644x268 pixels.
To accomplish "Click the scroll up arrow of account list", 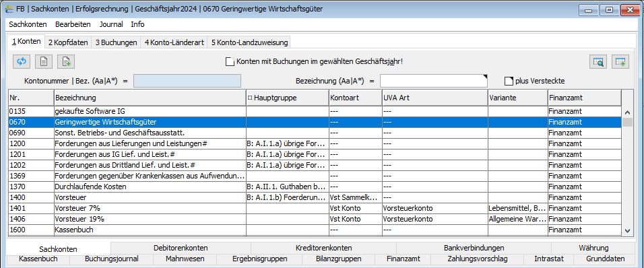I will pos(627,112).
